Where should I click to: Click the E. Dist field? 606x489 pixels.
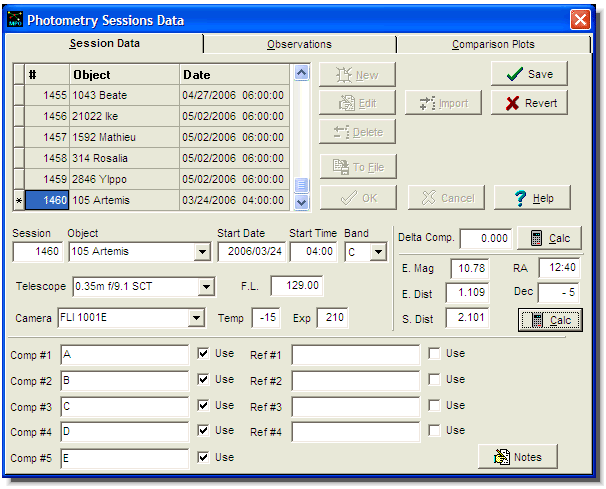click(x=467, y=293)
